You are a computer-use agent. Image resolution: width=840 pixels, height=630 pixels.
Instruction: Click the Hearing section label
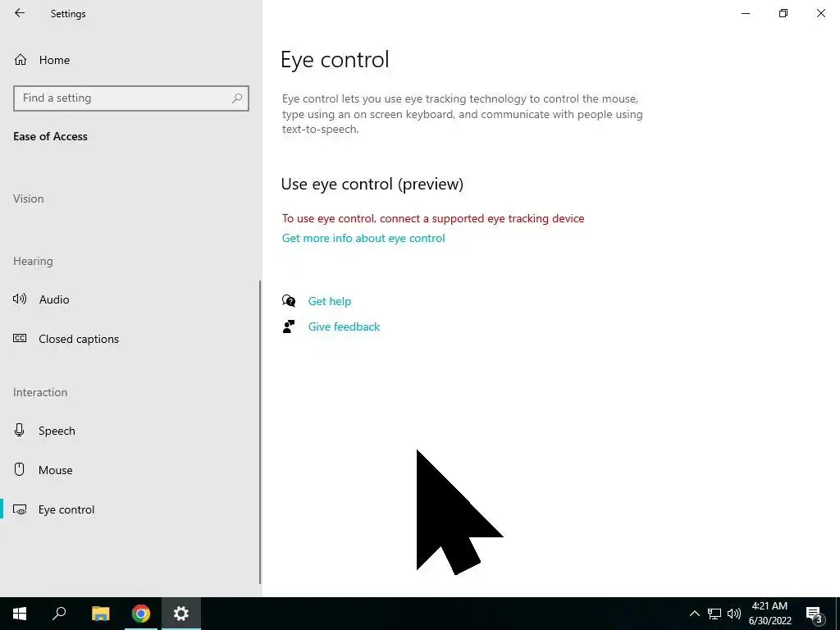tap(33, 261)
